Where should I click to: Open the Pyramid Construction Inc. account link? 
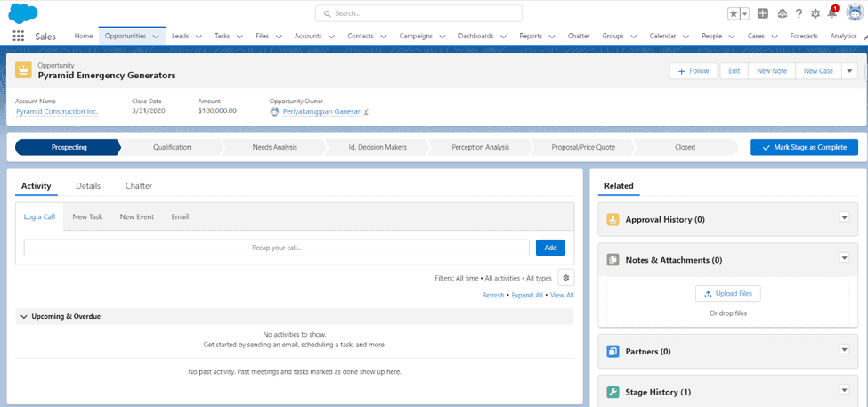(57, 112)
